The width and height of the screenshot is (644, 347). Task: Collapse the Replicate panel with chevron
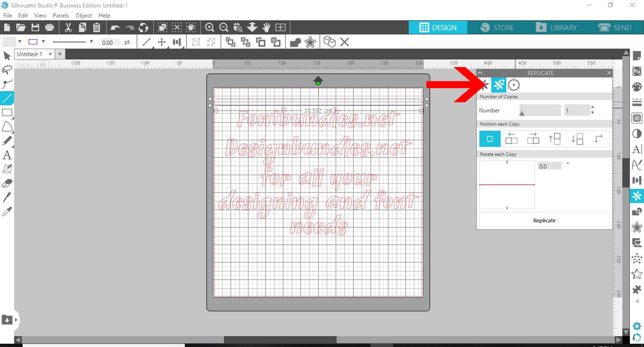(480, 73)
